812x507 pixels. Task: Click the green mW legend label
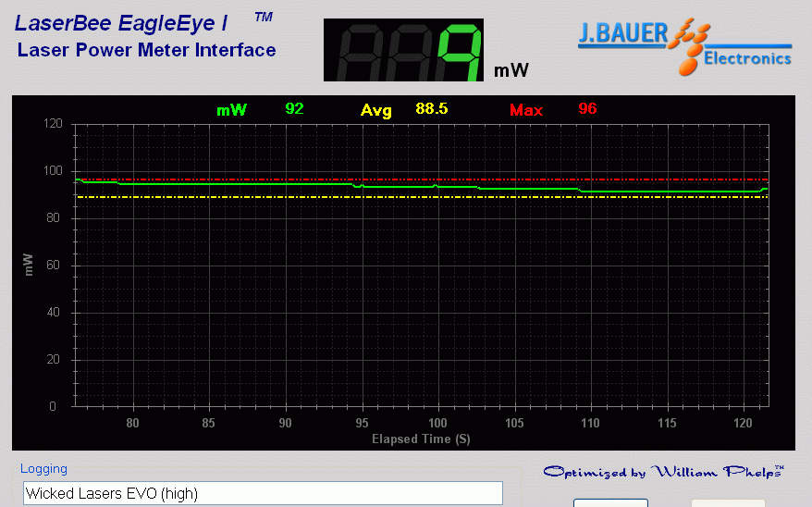[x=232, y=110]
